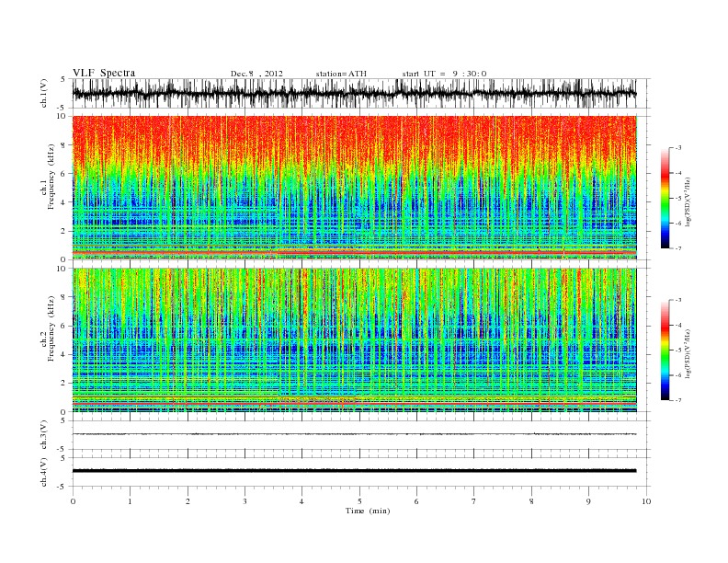Click the "8" kHz tick of ch.1 spectrogram

tap(64, 145)
